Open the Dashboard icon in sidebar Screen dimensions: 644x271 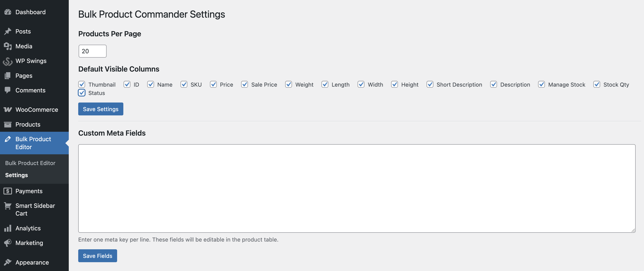click(8, 12)
